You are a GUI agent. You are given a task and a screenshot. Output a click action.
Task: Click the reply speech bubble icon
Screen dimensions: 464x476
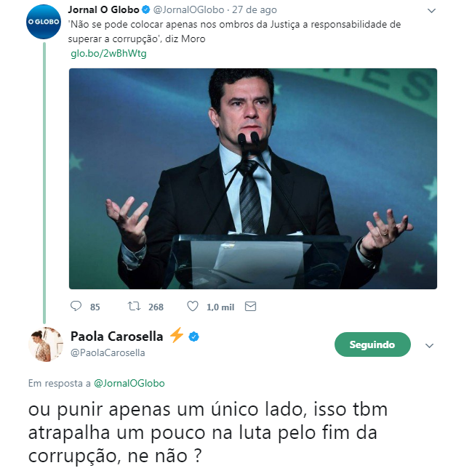(x=76, y=306)
